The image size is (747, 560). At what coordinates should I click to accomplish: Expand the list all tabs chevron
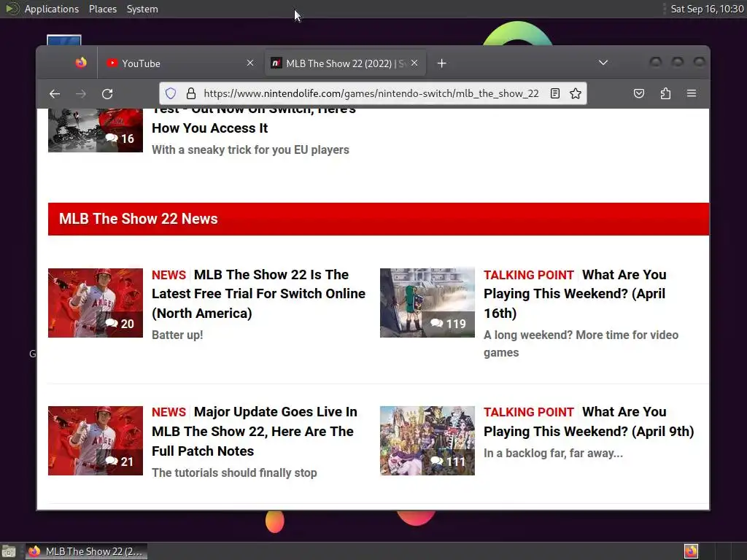click(603, 63)
